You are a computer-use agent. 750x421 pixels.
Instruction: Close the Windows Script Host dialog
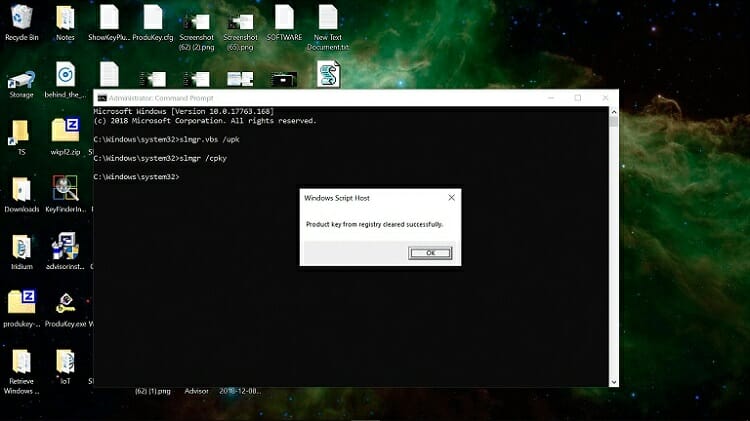tap(451, 198)
